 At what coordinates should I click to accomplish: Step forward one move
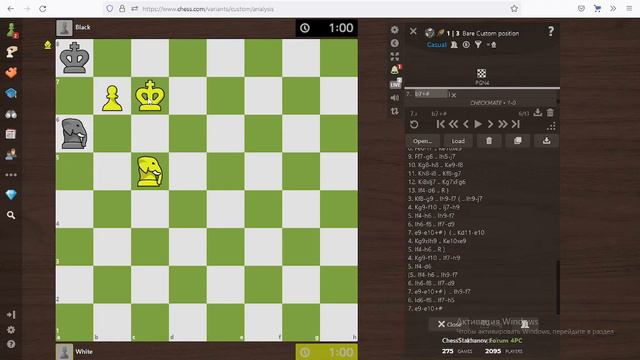491,124
